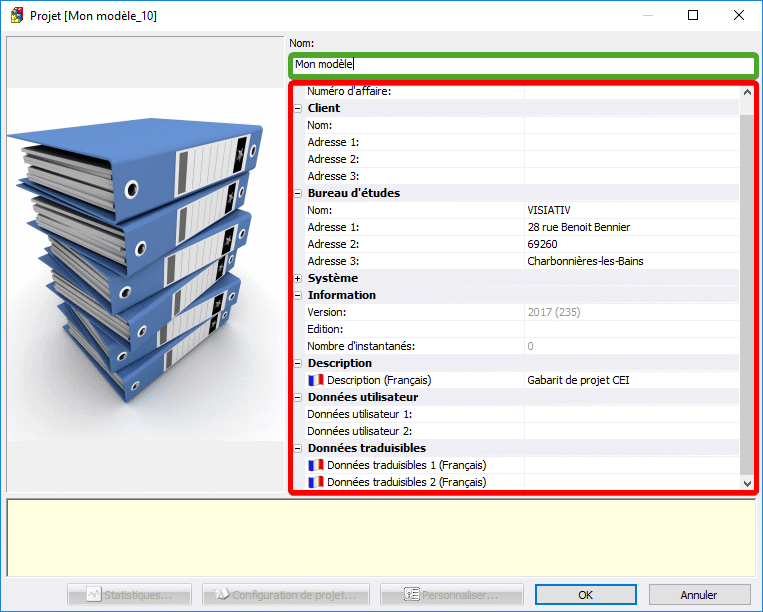Click OK to confirm project properties

[586, 594]
